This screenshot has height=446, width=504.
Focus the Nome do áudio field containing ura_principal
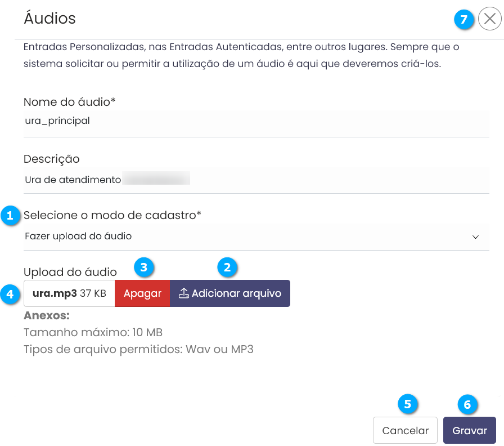[256, 121]
